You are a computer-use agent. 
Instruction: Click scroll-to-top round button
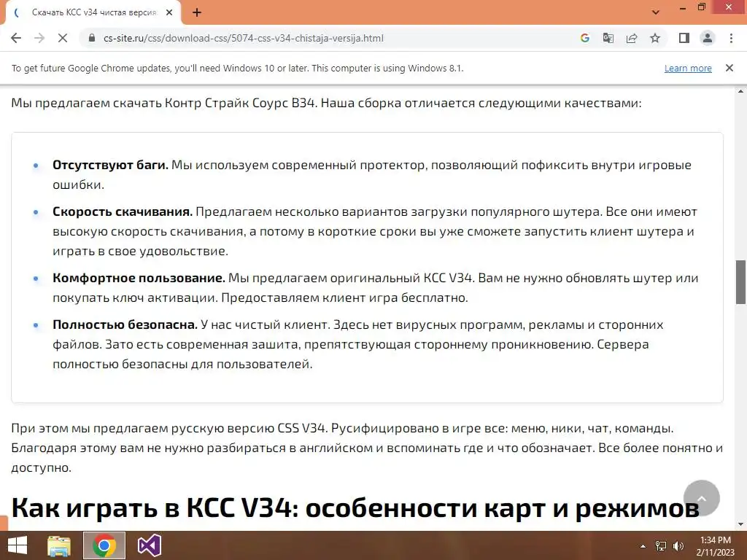tap(701, 498)
